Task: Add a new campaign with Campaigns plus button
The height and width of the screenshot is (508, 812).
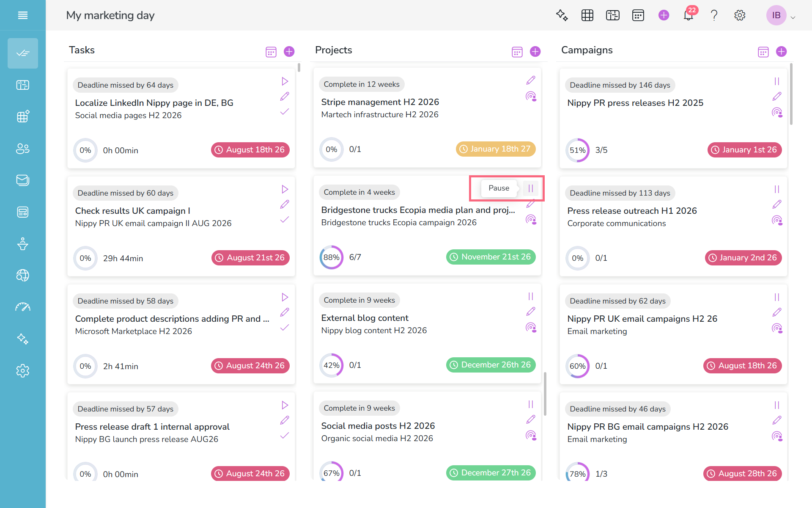Action: (x=782, y=52)
